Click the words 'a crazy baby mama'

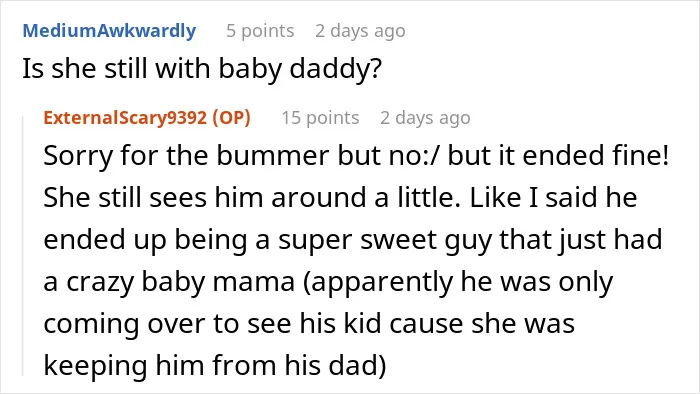[x=169, y=282]
